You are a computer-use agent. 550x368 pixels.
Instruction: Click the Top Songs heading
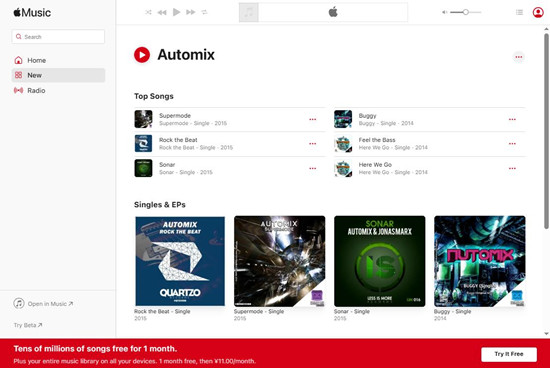coord(154,96)
